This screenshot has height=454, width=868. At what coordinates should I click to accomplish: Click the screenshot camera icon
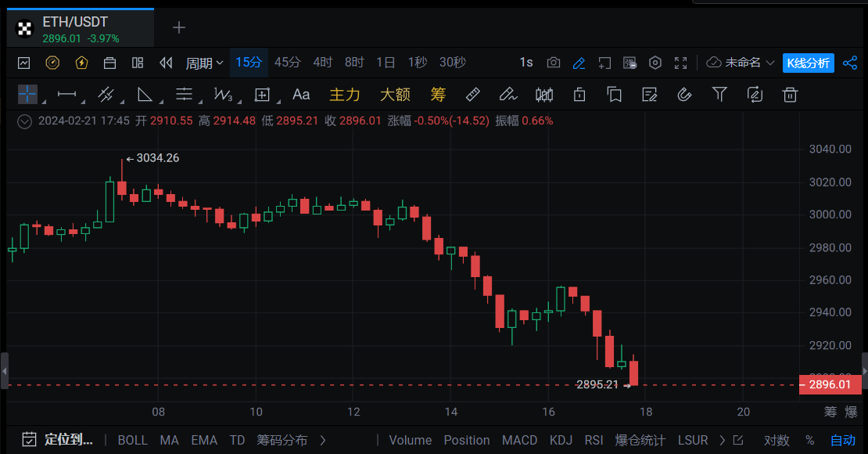(554, 63)
